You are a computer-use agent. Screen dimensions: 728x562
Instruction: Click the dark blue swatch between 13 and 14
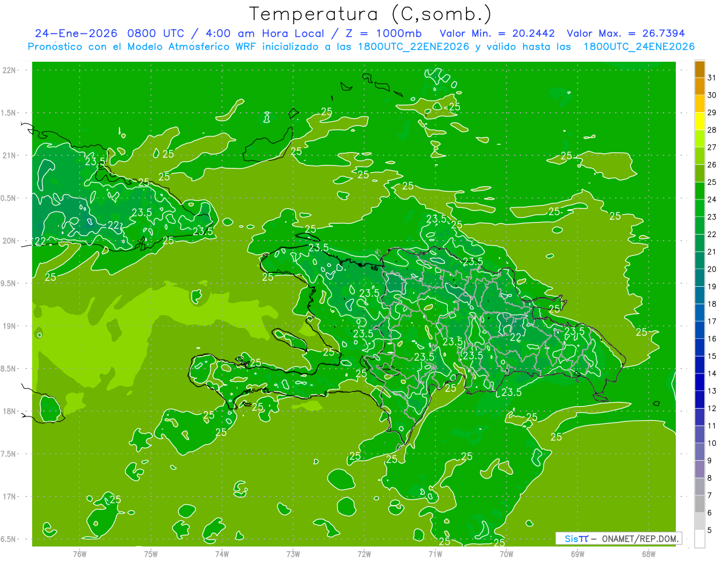[699, 383]
